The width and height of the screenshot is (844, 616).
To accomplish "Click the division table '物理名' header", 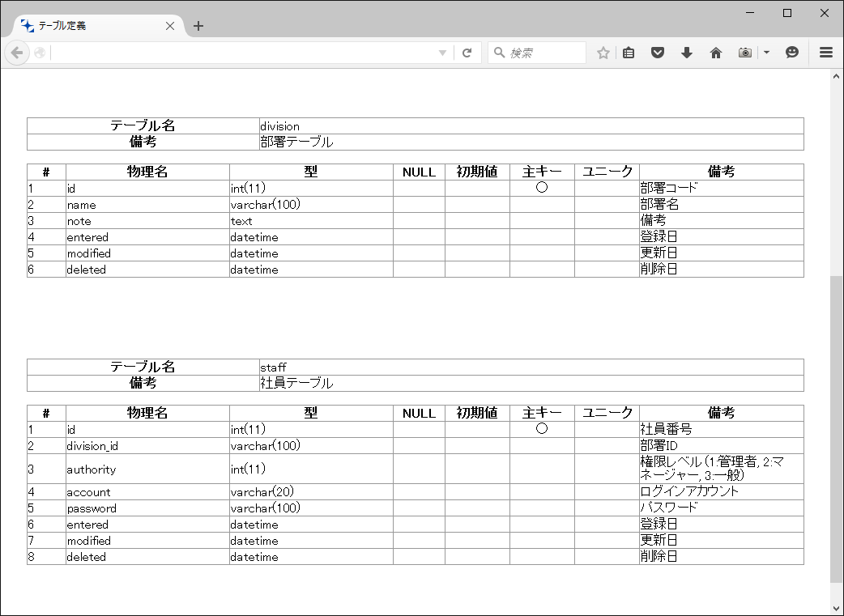I will 147,172.
